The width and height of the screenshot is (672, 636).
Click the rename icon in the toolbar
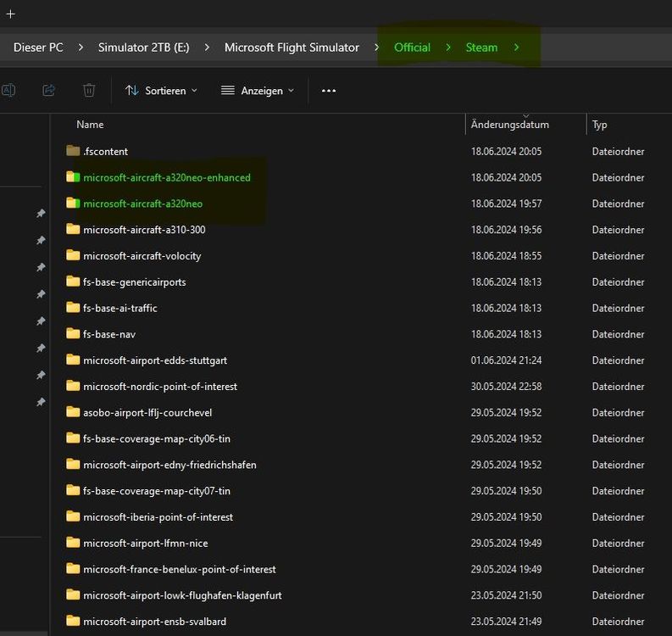coord(8,90)
